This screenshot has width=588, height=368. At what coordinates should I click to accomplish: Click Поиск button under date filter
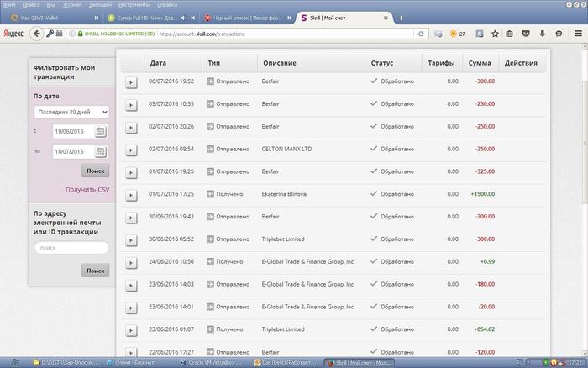point(95,171)
